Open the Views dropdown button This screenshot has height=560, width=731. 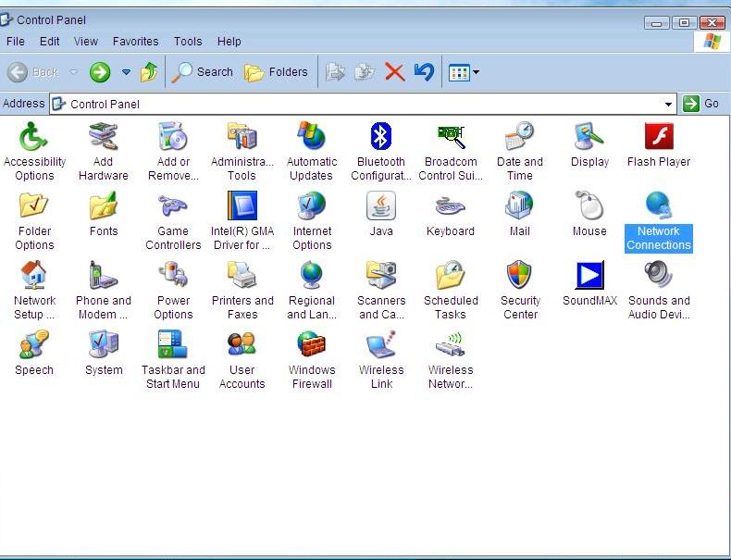click(464, 72)
